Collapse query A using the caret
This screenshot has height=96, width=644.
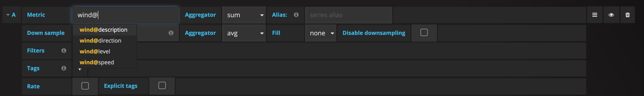tap(8, 15)
